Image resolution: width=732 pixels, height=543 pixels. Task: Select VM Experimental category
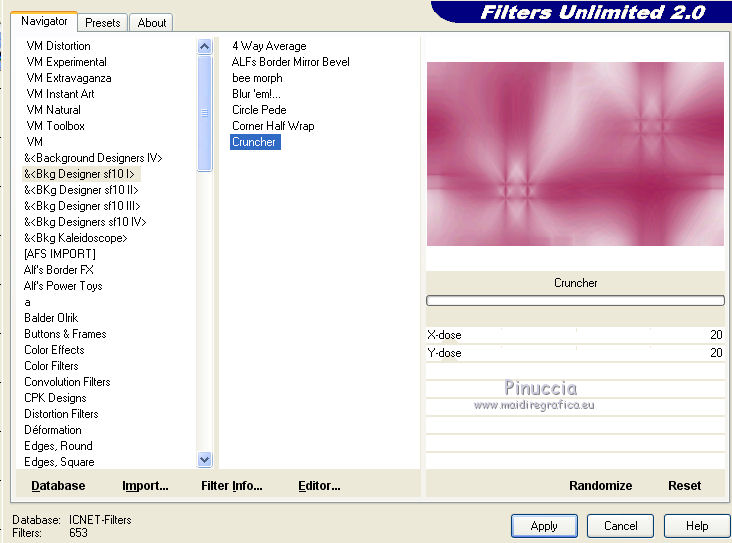[66, 62]
